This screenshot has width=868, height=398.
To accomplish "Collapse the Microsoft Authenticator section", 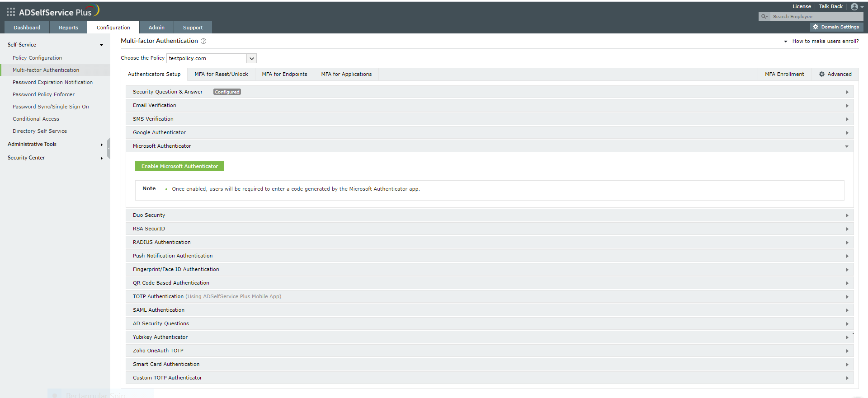I will click(490, 146).
